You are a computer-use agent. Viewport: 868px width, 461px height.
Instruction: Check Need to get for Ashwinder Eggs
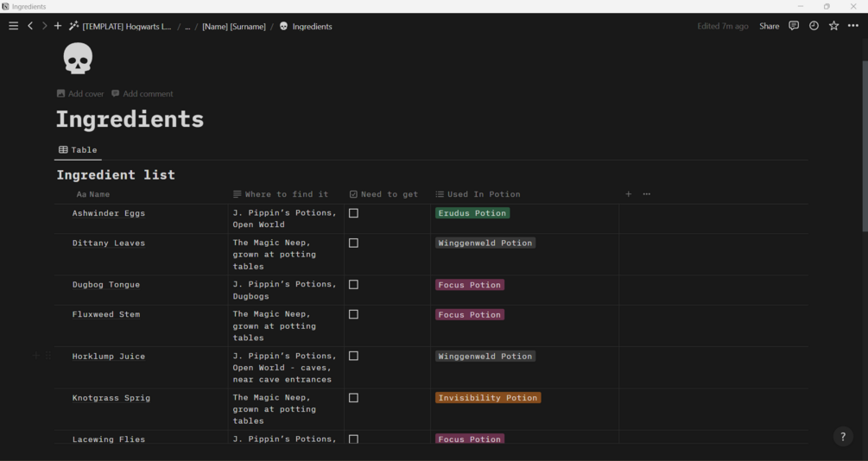354,213
